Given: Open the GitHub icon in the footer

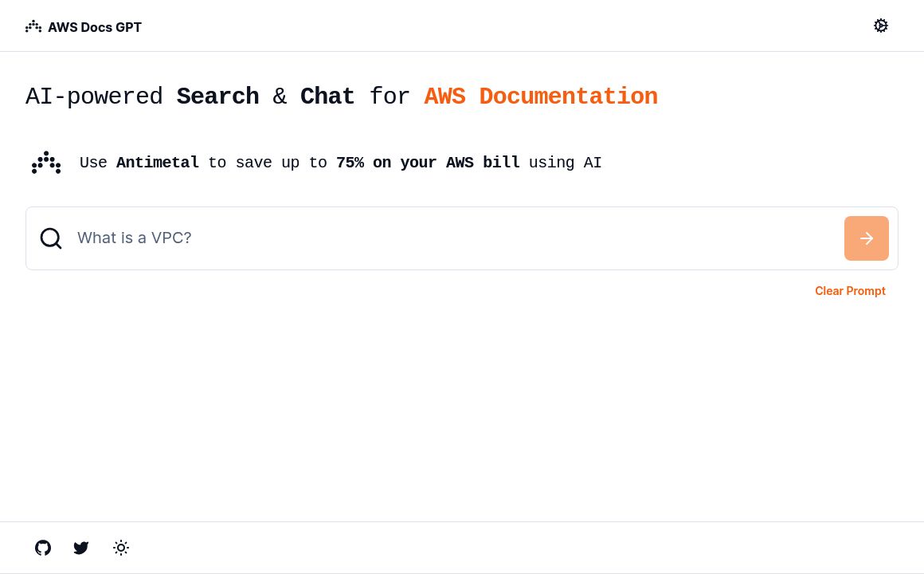Looking at the screenshot, I should (x=43, y=548).
